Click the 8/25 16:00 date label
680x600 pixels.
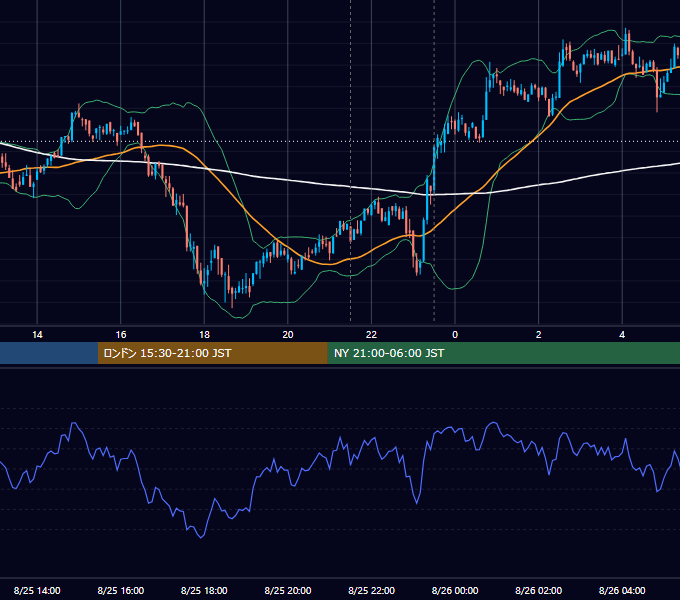121,590
